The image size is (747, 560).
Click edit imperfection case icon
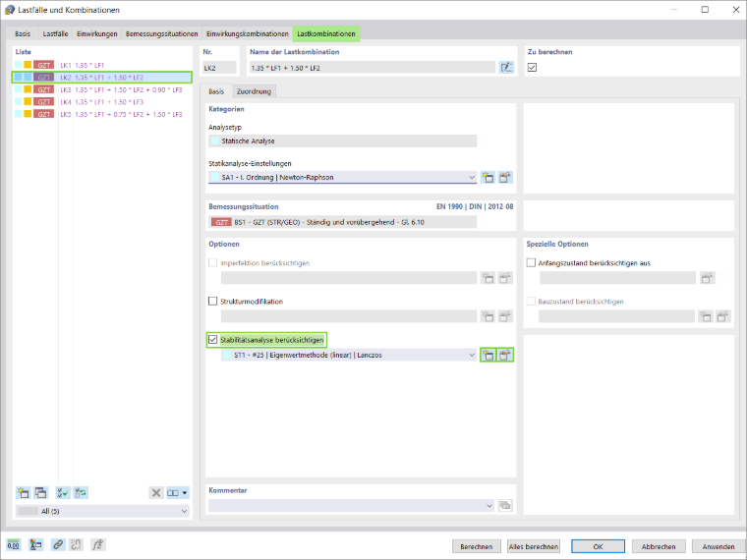[505, 278]
